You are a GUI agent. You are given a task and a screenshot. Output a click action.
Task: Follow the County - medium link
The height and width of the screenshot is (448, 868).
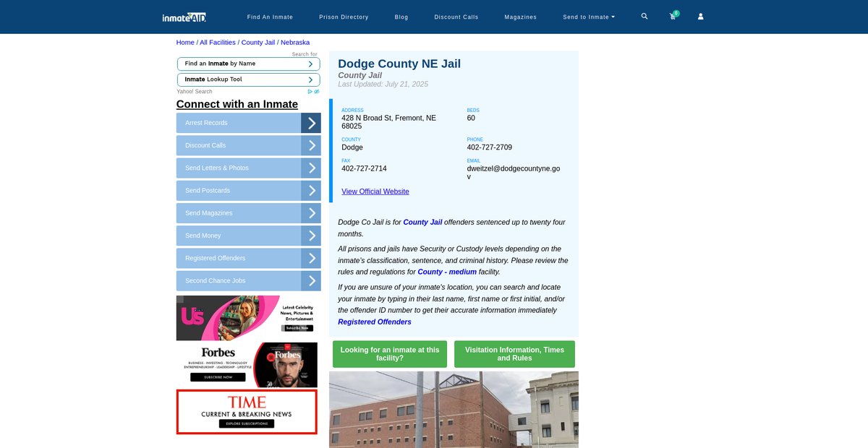447,272
